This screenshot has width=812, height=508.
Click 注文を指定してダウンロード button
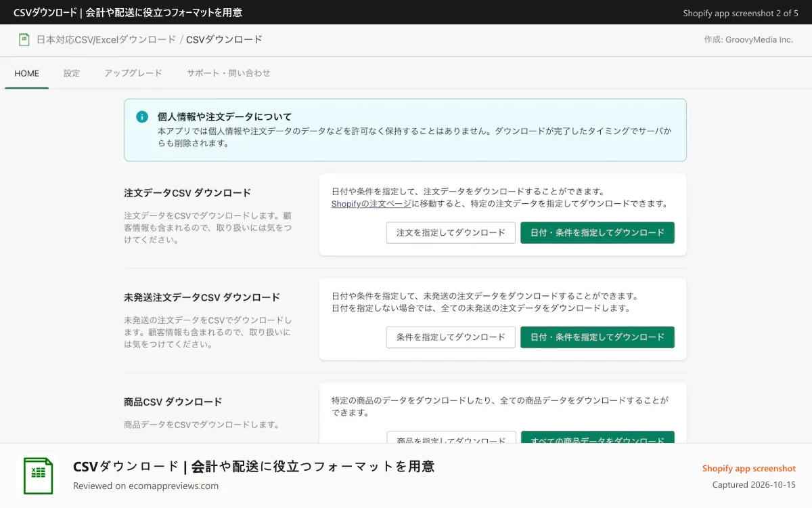pyautogui.click(x=451, y=232)
